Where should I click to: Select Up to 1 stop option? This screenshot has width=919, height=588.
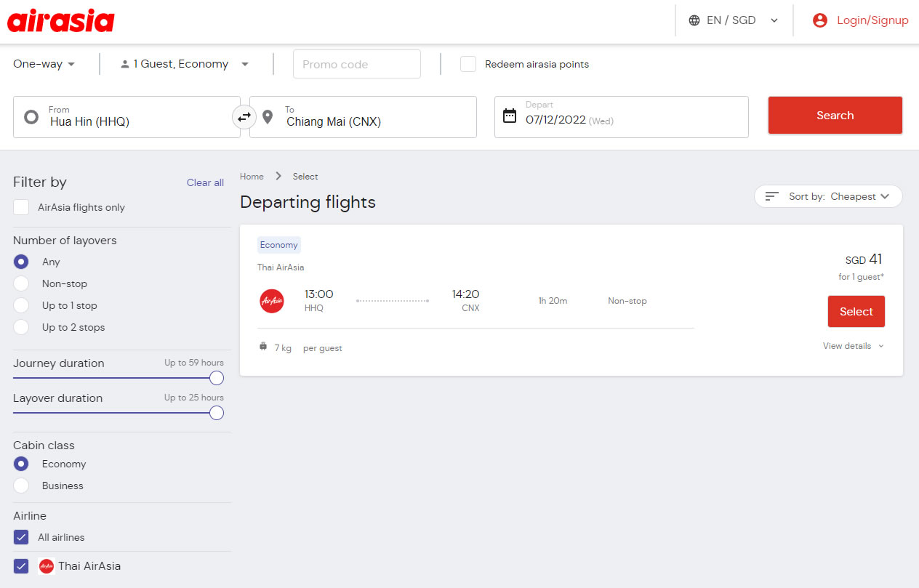(21, 305)
